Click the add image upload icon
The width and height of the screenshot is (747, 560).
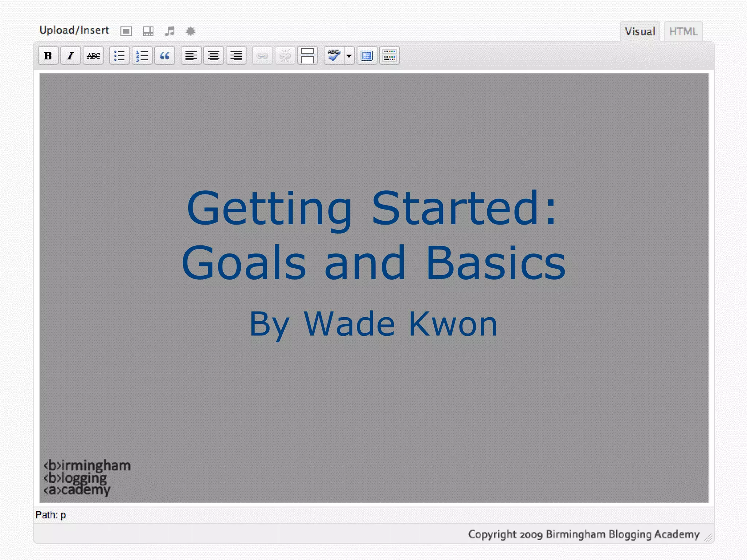tap(126, 31)
